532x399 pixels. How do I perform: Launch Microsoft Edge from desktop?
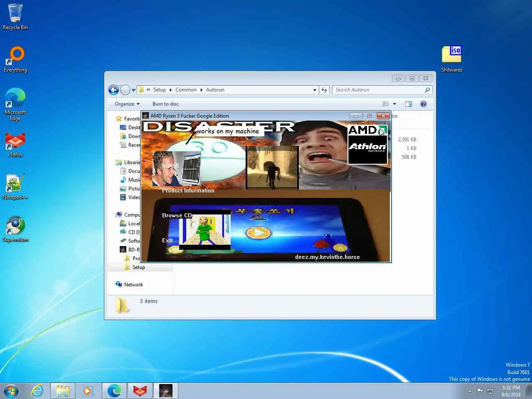coord(15,104)
